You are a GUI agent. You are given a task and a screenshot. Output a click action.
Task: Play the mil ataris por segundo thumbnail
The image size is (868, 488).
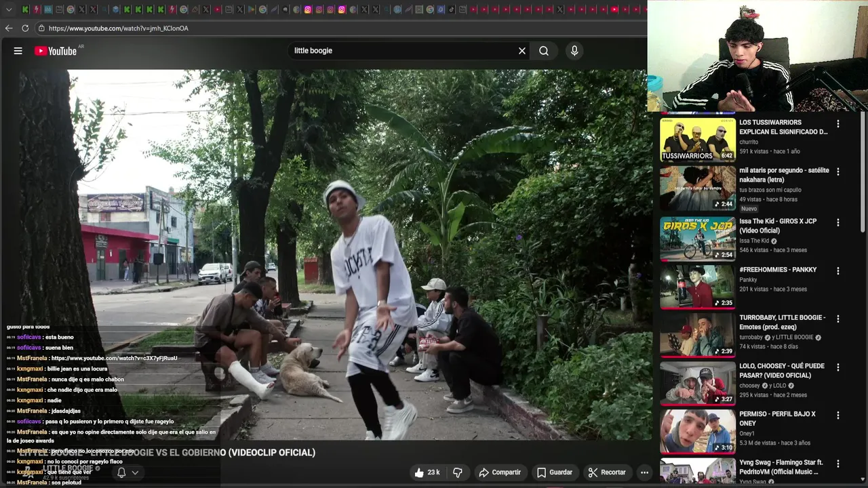[698, 189]
